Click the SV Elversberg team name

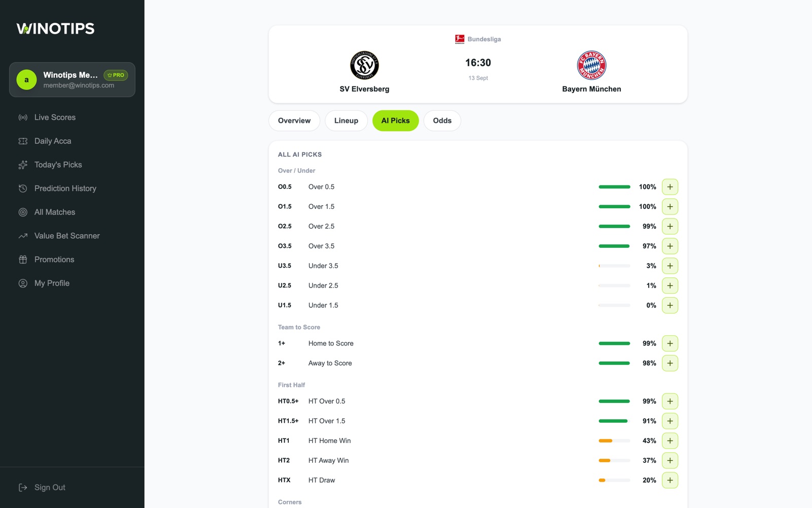(364, 89)
